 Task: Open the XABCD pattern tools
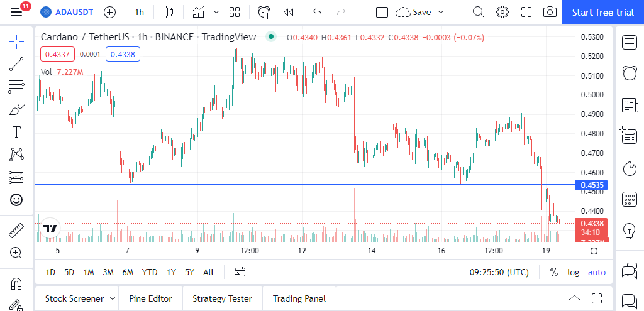[16, 155]
